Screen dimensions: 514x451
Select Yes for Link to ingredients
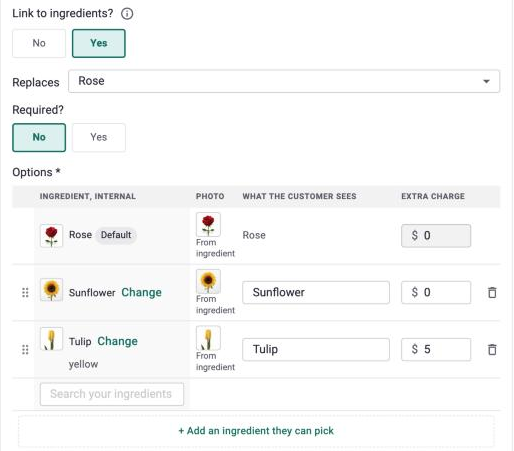(x=99, y=43)
